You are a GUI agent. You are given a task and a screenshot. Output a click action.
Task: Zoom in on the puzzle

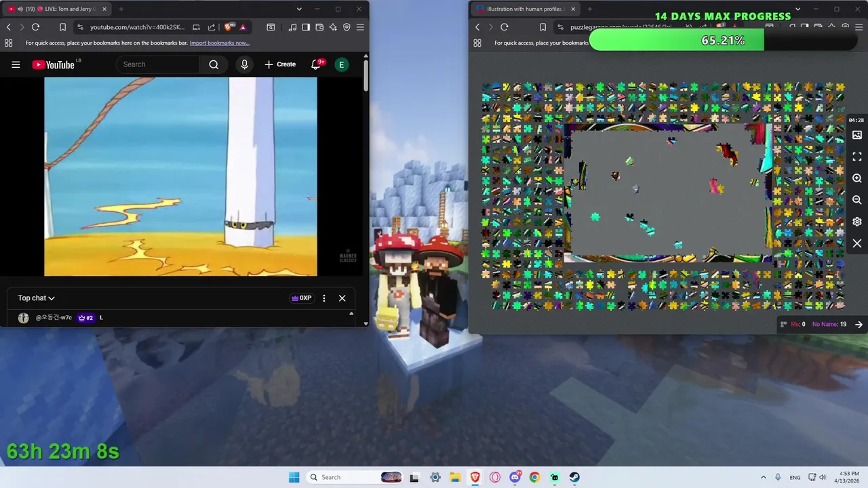click(857, 178)
